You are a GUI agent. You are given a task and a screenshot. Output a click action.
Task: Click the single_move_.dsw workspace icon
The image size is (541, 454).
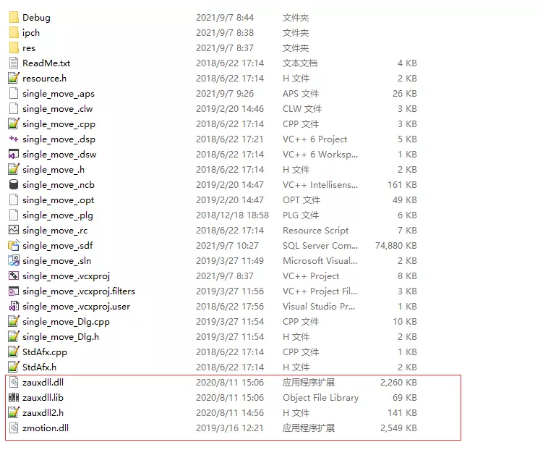(13, 154)
